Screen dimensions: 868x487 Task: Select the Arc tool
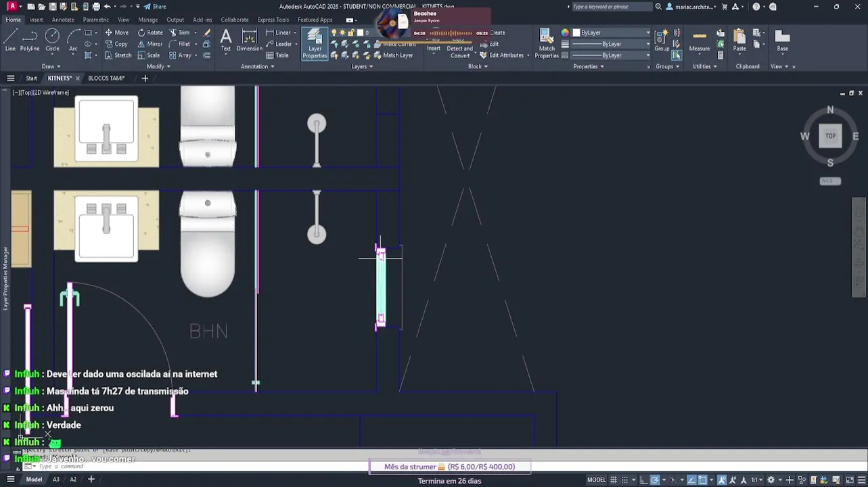pos(72,41)
